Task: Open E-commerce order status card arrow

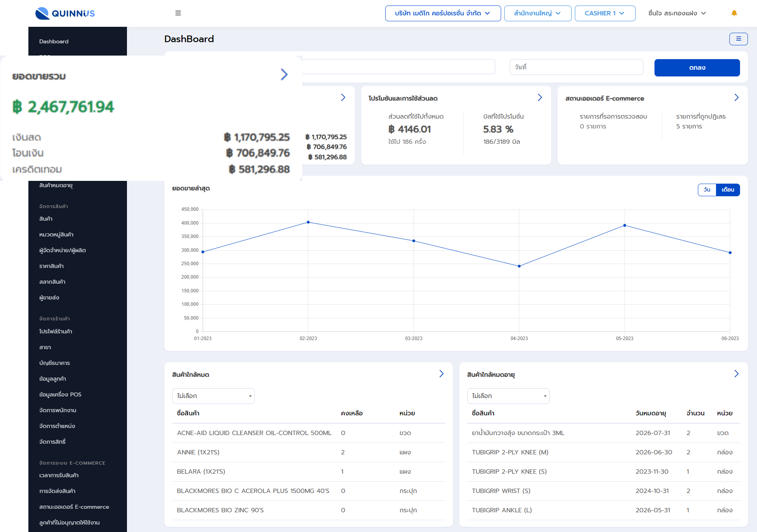Action: (x=736, y=97)
